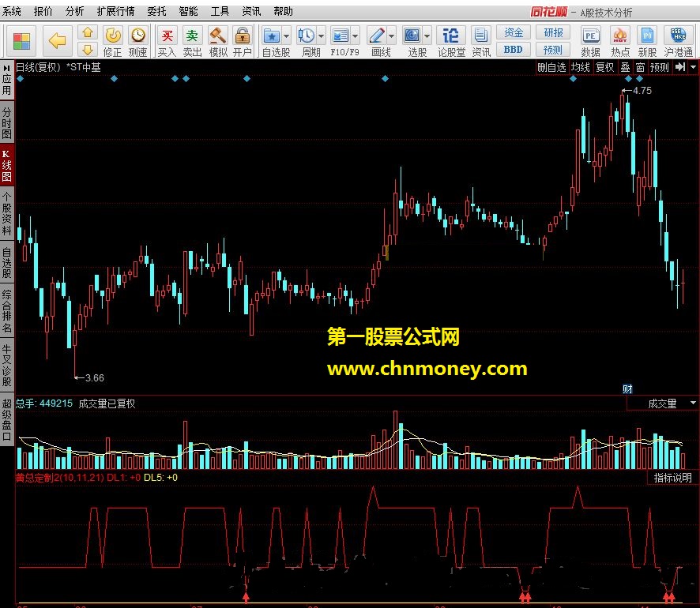The height and width of the screenshot is (608, 700).
Task: Expand the 自选股 dropdown arrow
Action: point(287,36)
